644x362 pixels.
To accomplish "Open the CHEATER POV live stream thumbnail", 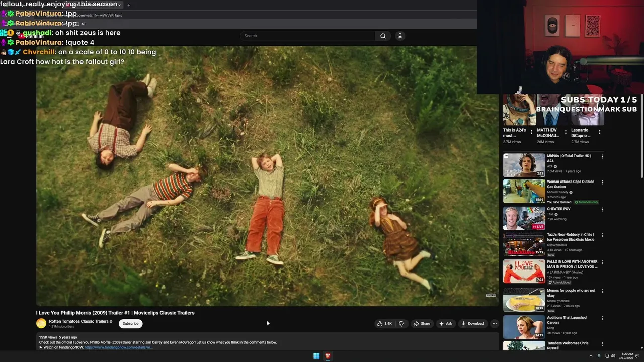I will 524,218.
